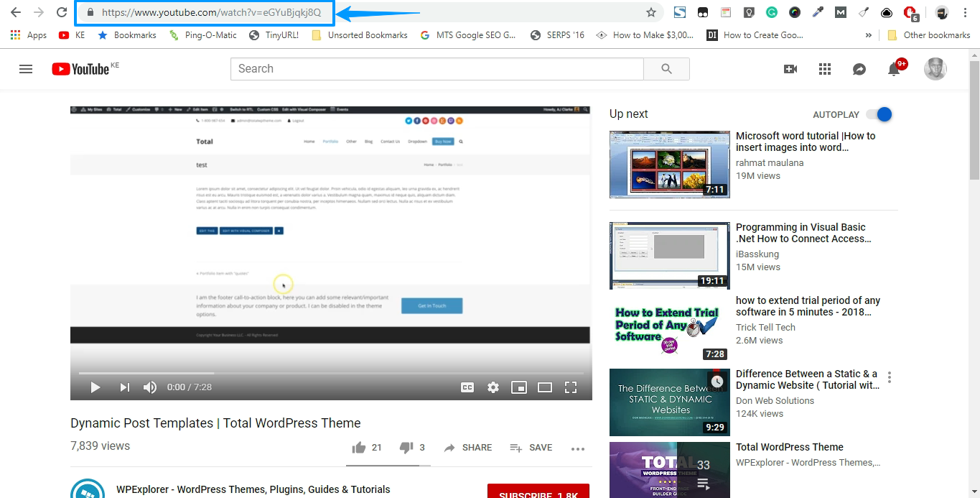Go back using browser back arrow
Image resolution: width=980 pixels, height=498 pixels.
point(16,12)
